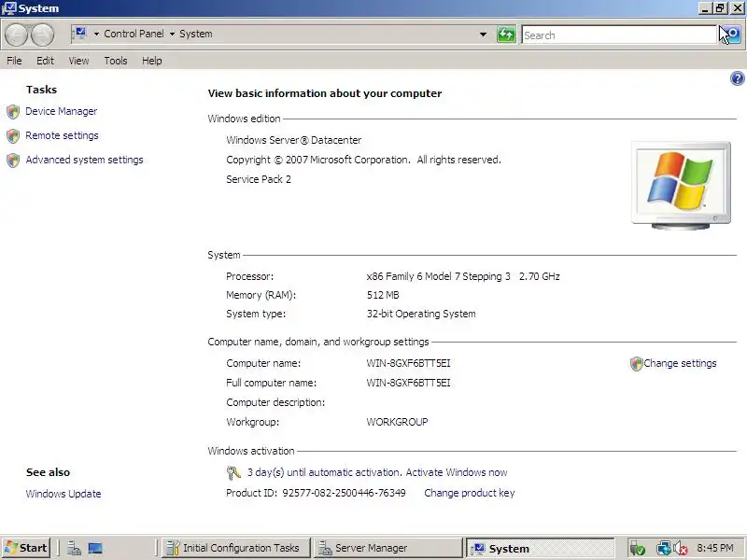Click the activation keys icon

[x=233, y=473]
